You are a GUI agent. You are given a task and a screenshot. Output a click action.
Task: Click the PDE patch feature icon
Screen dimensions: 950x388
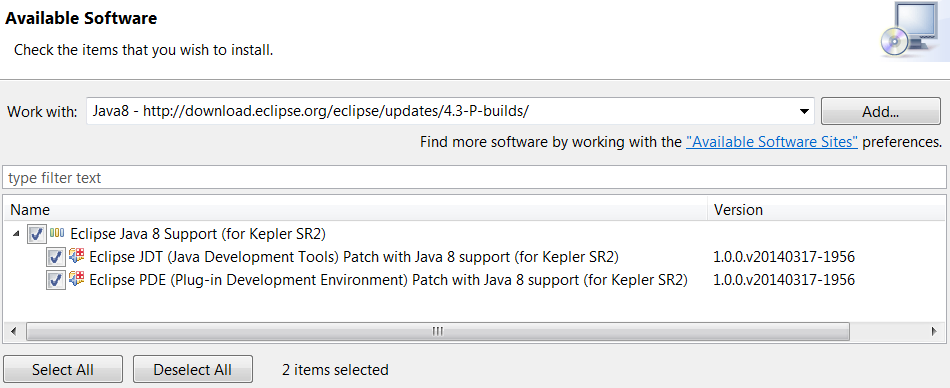pos(76,279)
